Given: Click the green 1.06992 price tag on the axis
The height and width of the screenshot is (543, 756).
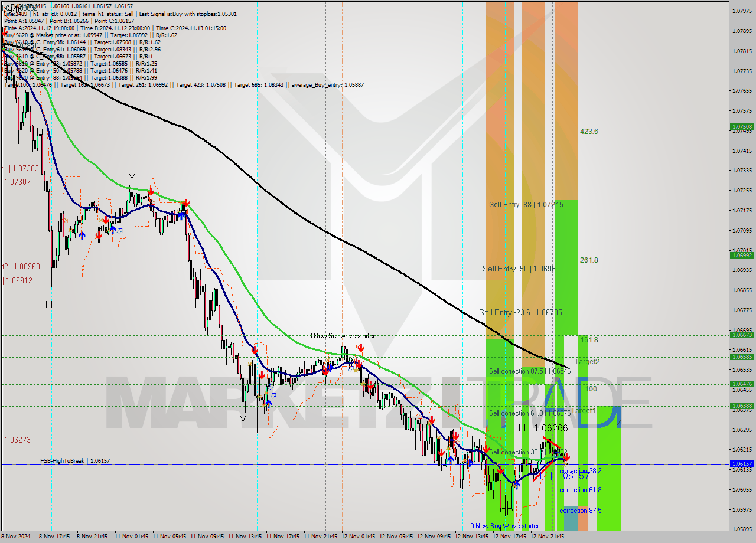Looking at the screenshot, I should (742, 255).
